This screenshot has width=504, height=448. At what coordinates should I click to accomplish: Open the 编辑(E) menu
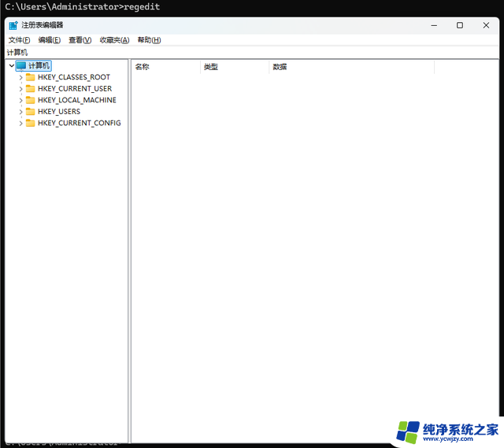tap(49, 40)
